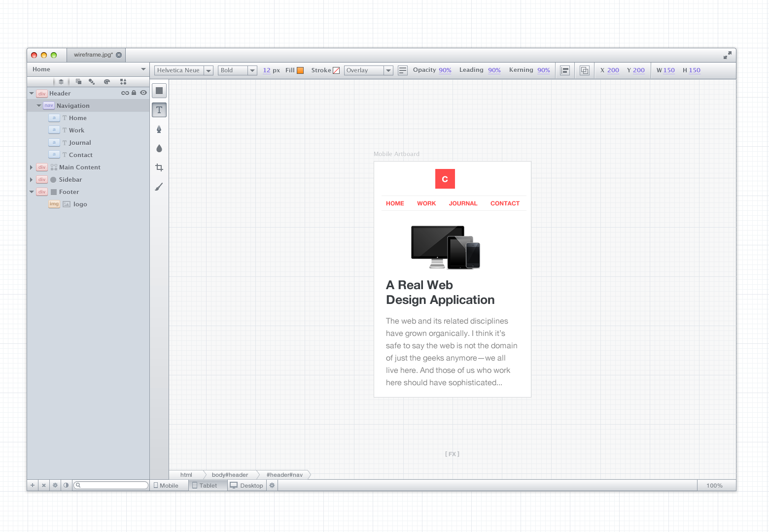Select the logo image layer

pos(89,204)
